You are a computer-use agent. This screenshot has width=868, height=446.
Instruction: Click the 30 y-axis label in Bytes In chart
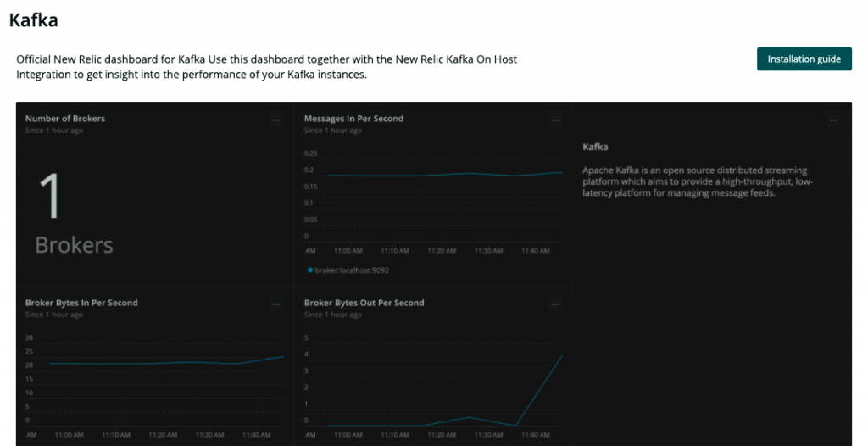pos(29,338)
